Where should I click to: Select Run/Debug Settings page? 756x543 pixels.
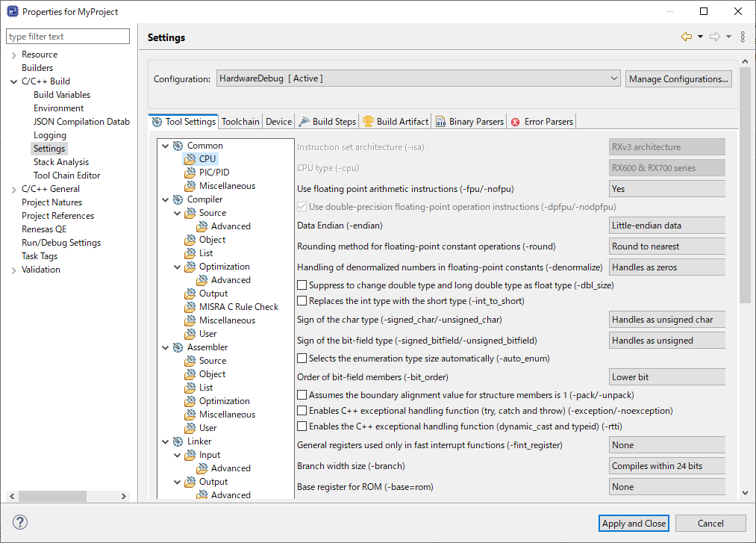point(61,243)
